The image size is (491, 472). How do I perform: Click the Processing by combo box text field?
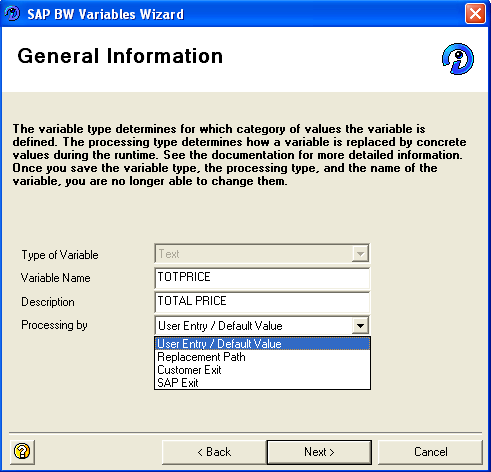[x=254, y=325]
